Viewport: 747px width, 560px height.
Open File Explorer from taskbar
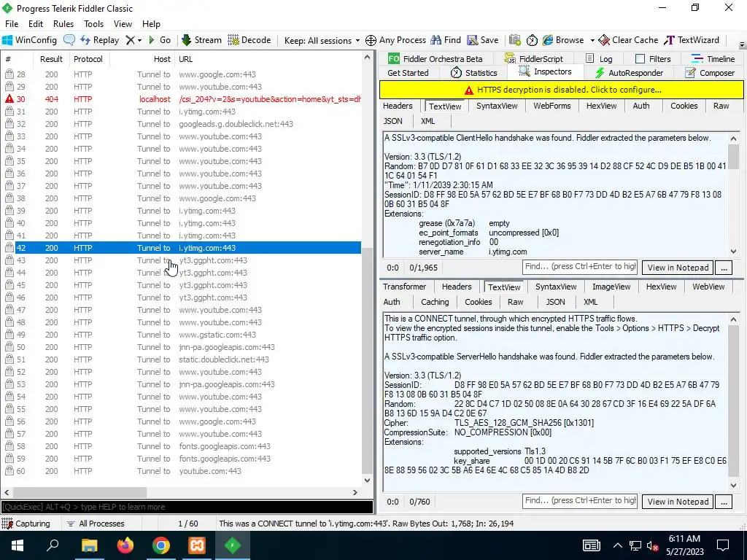point(89,545)
